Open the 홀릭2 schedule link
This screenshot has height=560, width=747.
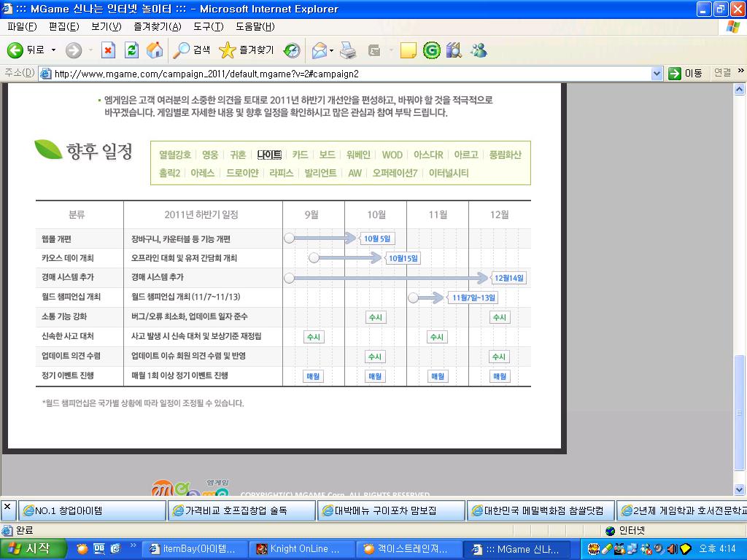[x=169, y=174]
